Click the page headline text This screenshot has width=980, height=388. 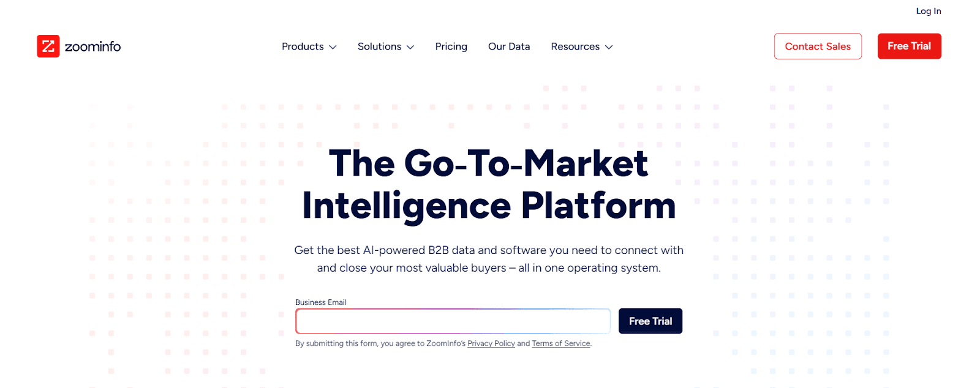tap(488, 184)
